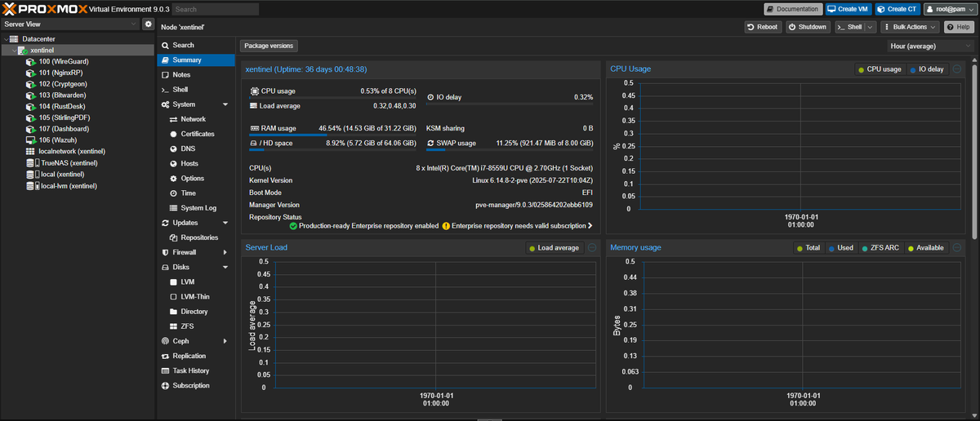Click the 100 (WireGuard) container icon

[x=30, y=61]
